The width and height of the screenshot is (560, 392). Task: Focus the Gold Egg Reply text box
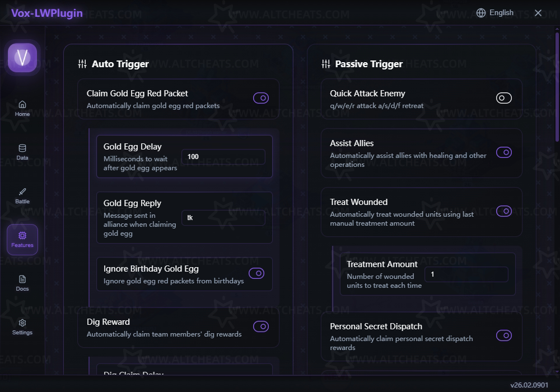tap(223, 218)
